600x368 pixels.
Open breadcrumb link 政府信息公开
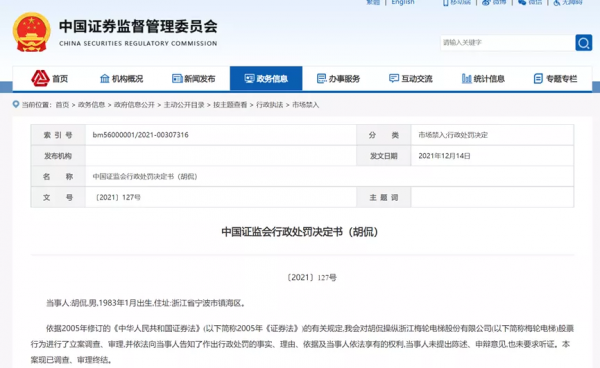(x=134, y=105)
